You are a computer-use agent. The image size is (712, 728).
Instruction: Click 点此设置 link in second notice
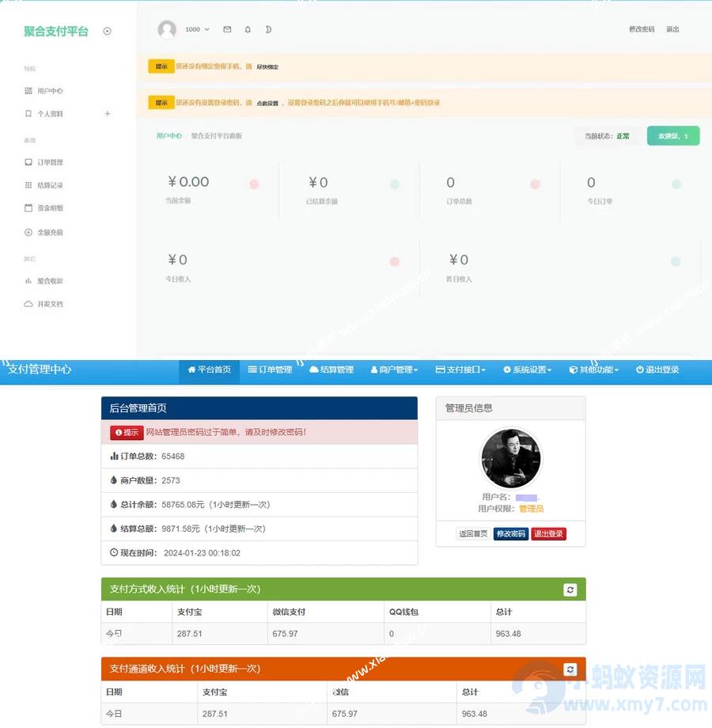pyautogui.click(x=267, y=103)
